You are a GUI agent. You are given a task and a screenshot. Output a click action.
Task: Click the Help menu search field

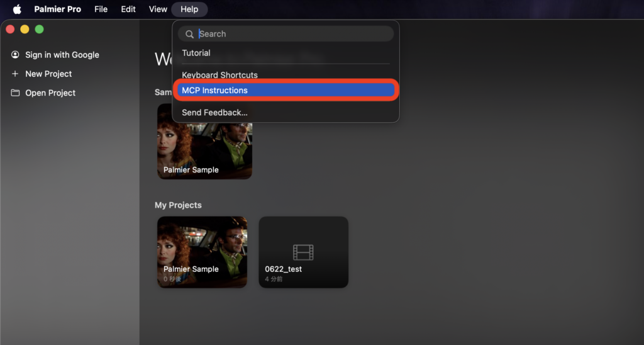tap(286, 34)
